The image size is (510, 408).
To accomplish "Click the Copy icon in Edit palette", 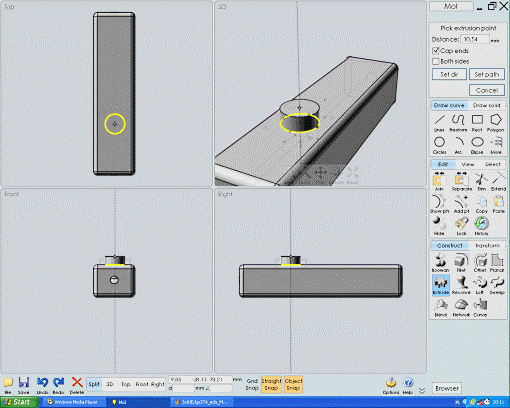I will click(481, 204).
